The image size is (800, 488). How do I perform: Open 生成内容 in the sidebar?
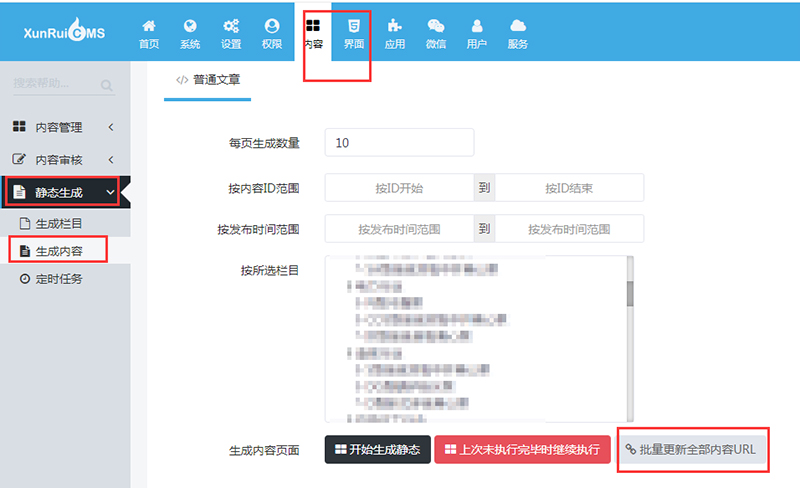tap(65, 251)
